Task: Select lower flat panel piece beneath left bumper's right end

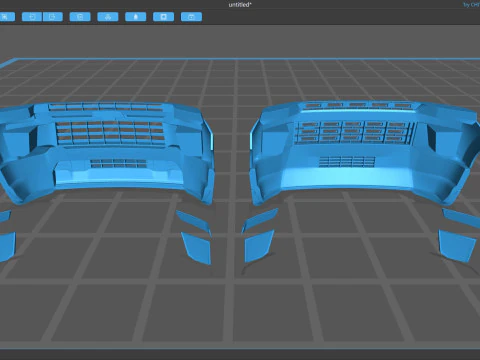Action: (x=197, y=248)
